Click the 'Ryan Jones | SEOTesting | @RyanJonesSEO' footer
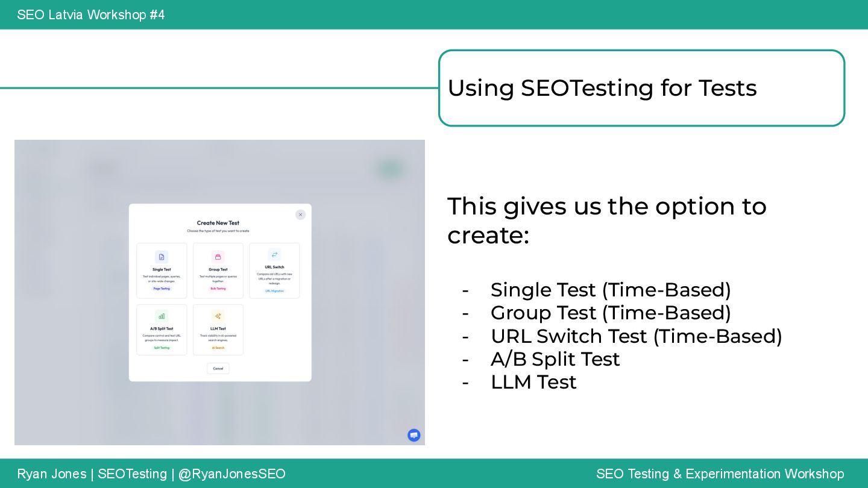The height and width of the screenshot is (488, 868). point(151,474)
